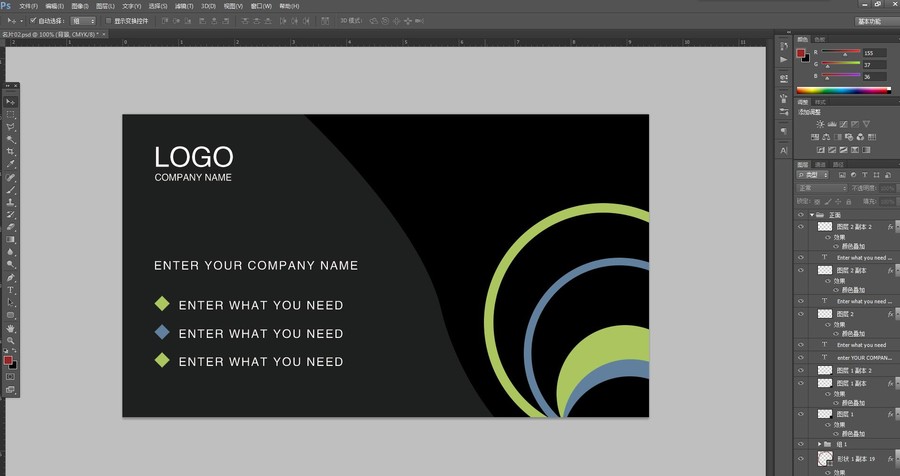This screenshot has height=476, width=900.
Task: Open the Actions panel play icon
Action: 784,60
